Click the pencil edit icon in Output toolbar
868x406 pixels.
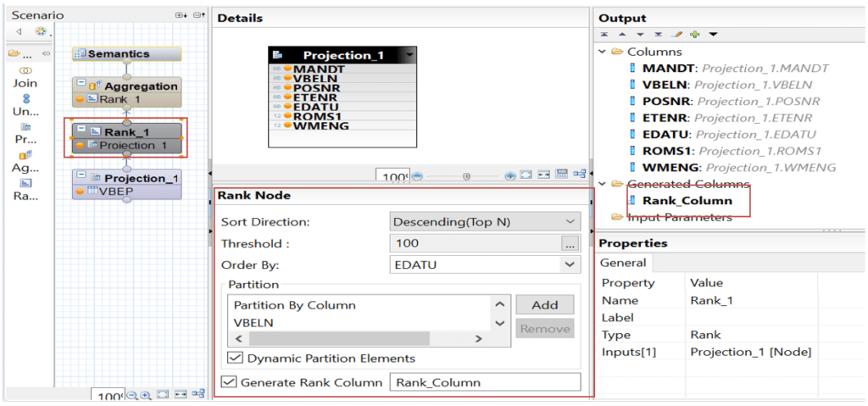click(676, 35)
